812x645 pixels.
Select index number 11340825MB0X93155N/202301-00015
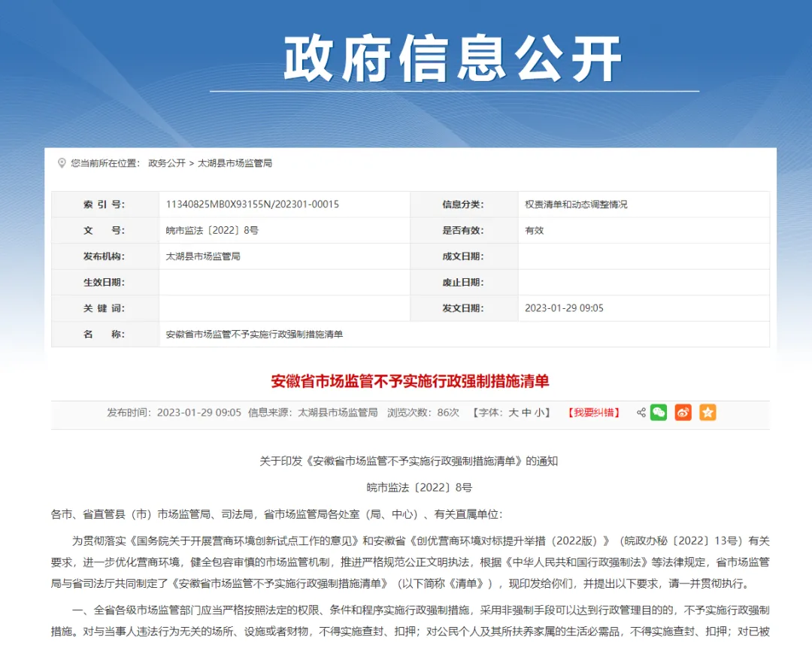252,204
